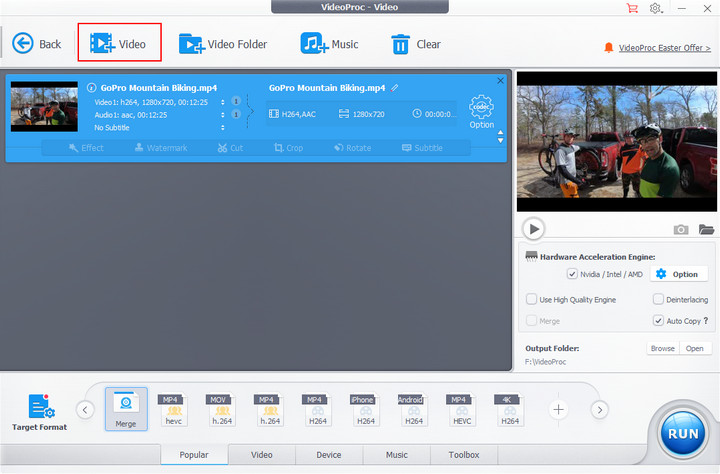Screen dimensions: 720x474
Task: Remove GoPro Mountain Biking.mp4 from the list
Action: pos(500,80)
